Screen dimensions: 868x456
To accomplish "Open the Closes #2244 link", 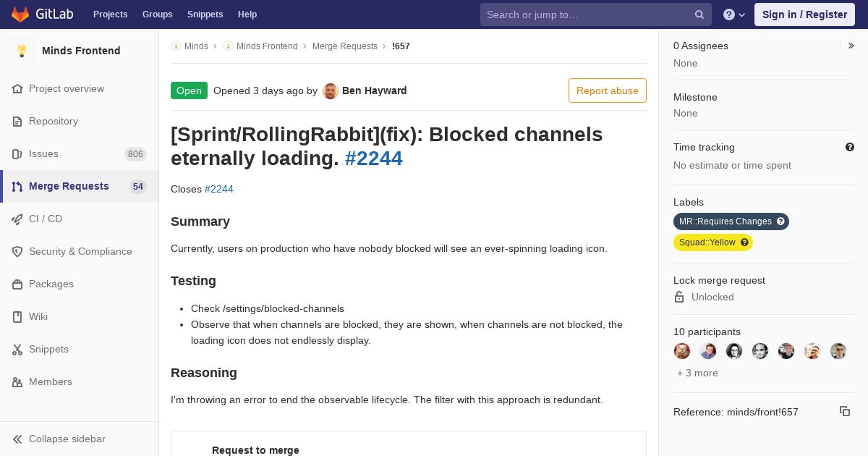I will tap(219, 189).
